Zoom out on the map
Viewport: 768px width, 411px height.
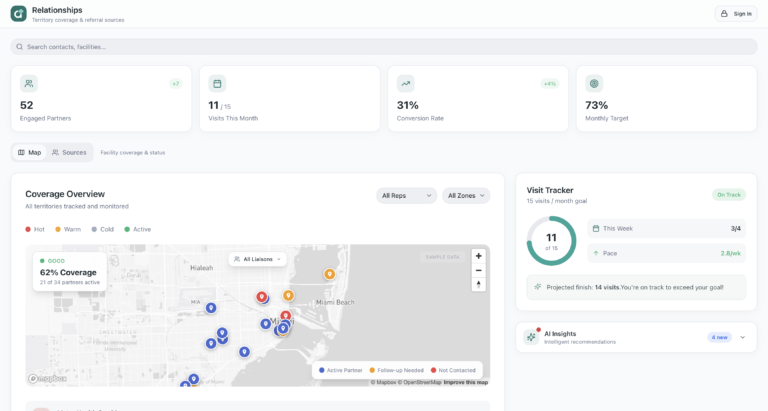[x=479, y=270]
